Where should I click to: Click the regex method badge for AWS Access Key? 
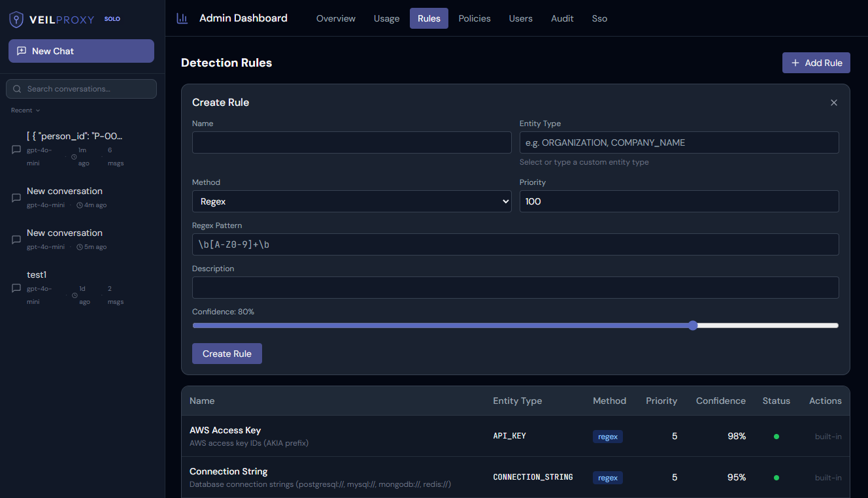607,436
